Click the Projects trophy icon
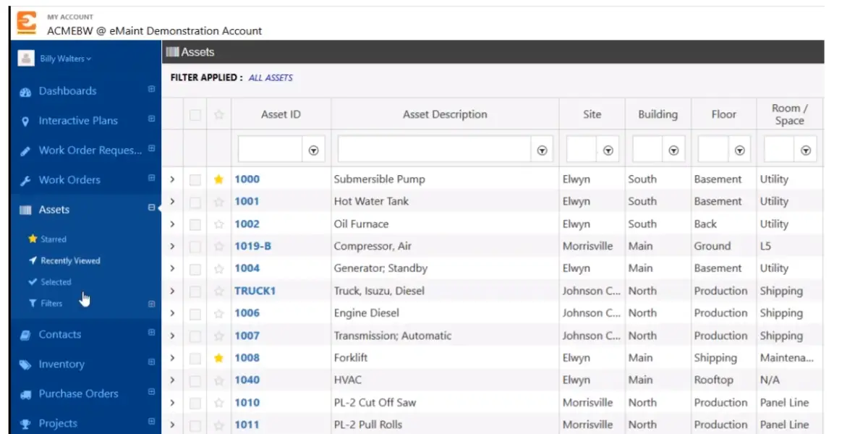The image size is (868, 434). (26, 424)
